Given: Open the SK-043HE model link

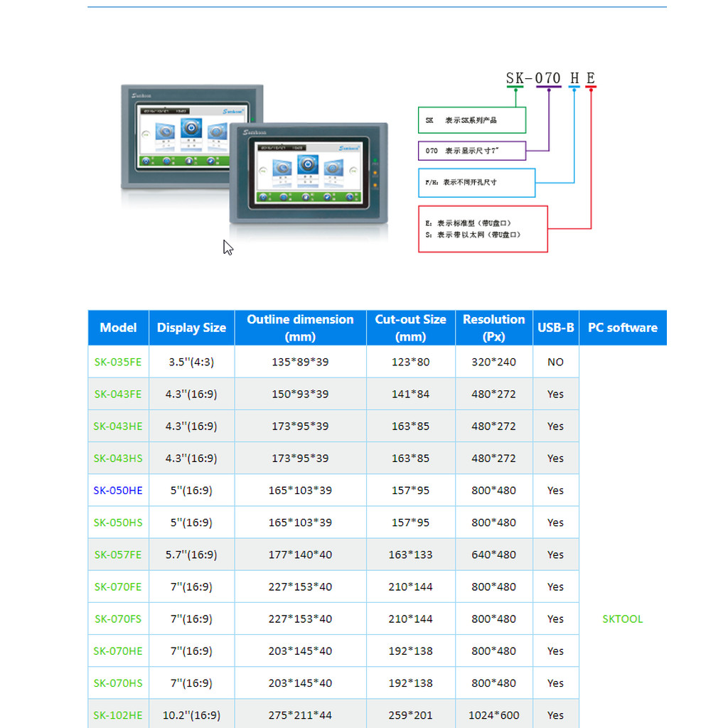Looking at the screenshot, I should [118, 427].
